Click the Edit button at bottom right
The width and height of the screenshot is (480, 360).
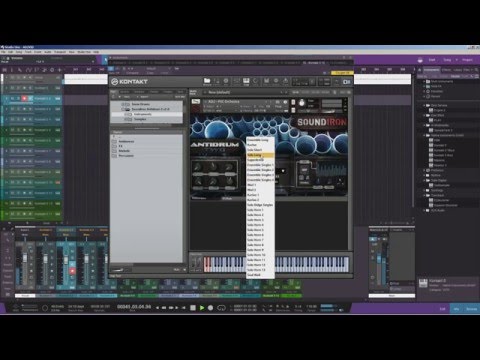click(442, 309)
